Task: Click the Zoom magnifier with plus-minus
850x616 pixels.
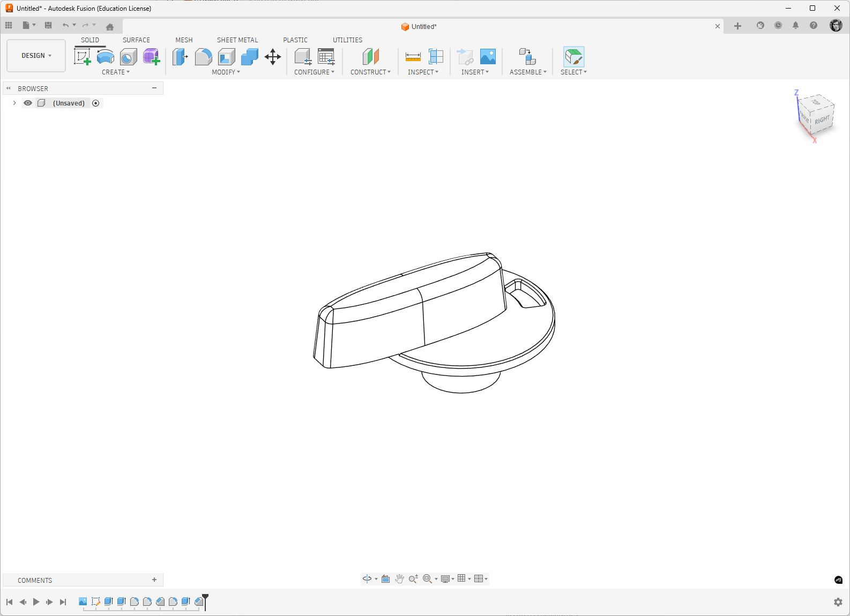Action: tap(413, 579)
